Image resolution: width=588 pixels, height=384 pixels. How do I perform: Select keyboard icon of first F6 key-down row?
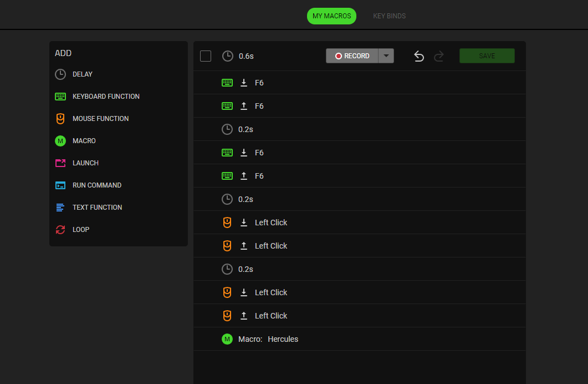(x=227, y=83)
